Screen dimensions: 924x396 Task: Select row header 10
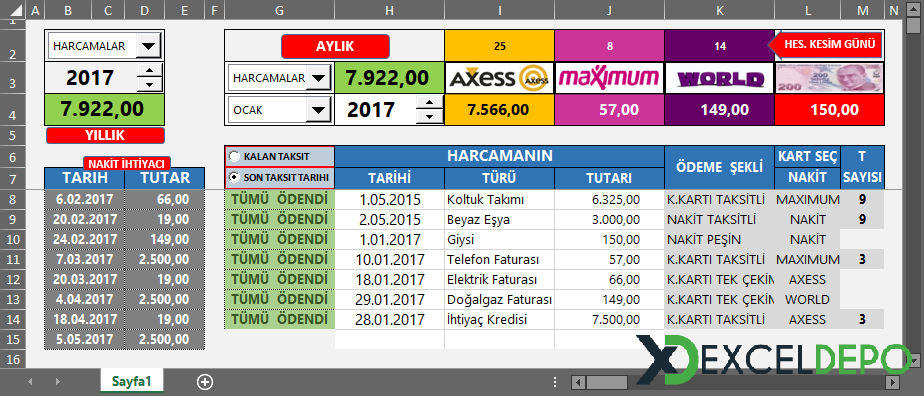pos(14,239)
